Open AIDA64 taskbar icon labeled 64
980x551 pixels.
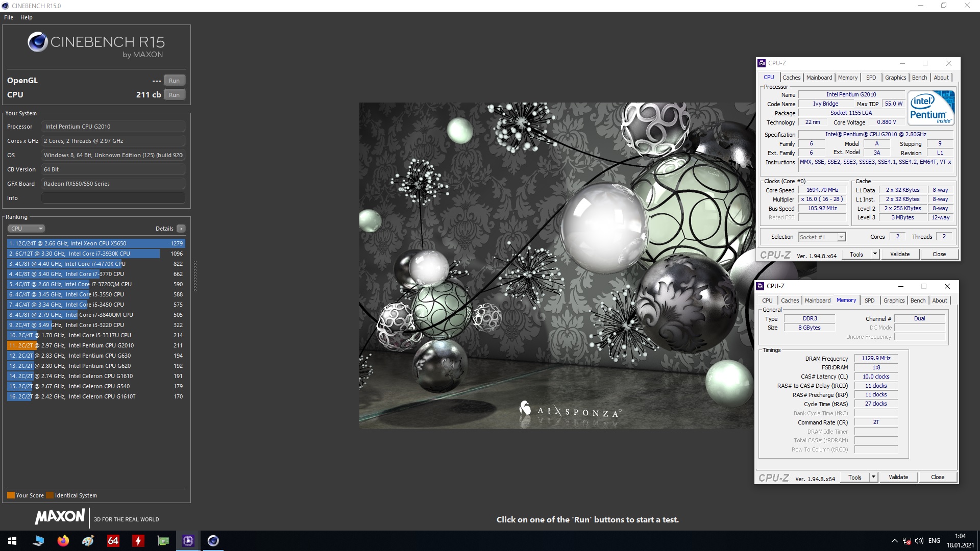[x=113, y=541]
